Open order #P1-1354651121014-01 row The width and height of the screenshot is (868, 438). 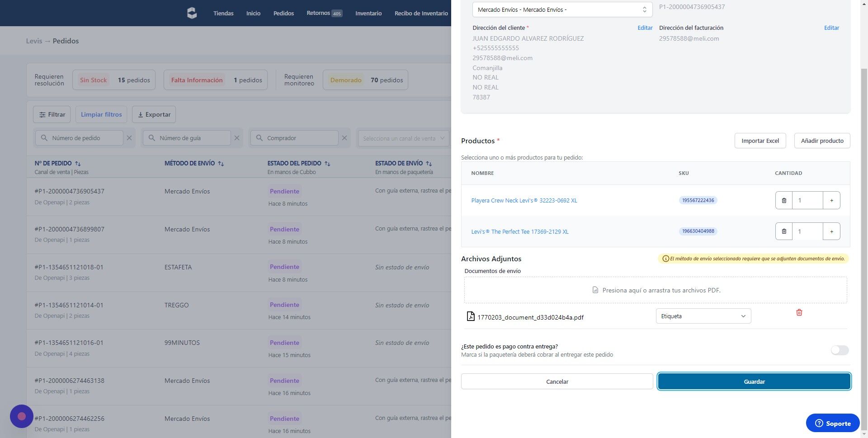pos(239,311)
